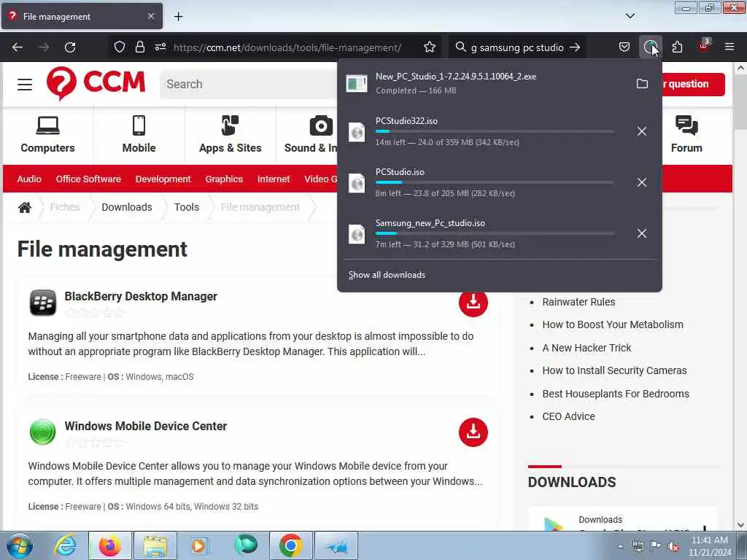Click Show all downloads
The height and width of the screenshot is (560, 747).
pyautogui.click(x=387, y=275)
